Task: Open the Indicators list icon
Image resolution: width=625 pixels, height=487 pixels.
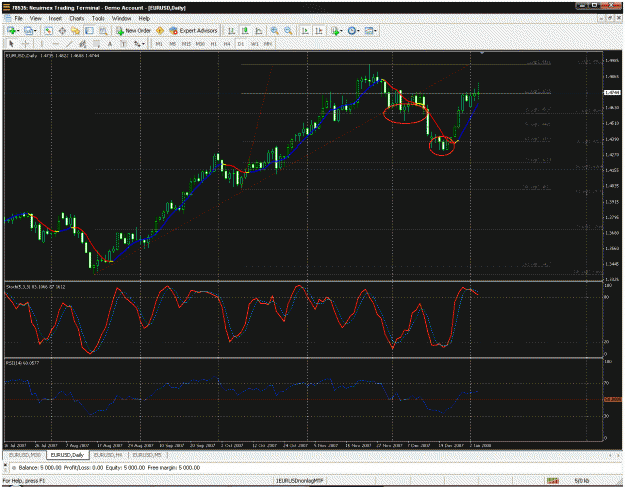Action: pyautogui.click(x=335, y=31)
